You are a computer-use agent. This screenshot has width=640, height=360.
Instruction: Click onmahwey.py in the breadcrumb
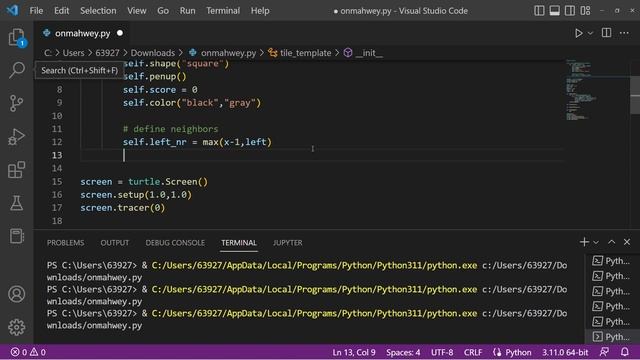(x=228, y=53)
